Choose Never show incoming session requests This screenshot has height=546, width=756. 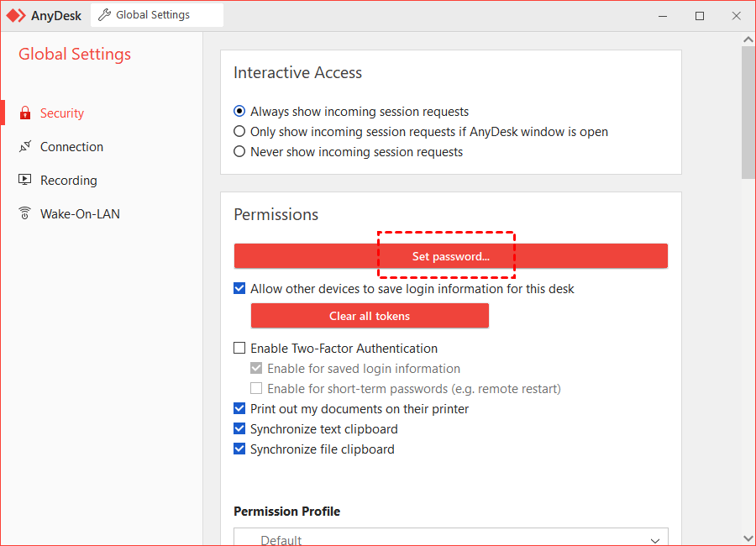239,151
